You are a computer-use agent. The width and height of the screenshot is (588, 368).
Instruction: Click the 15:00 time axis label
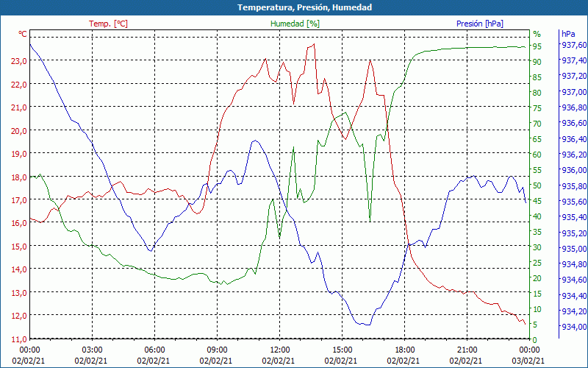click(x=342, y=350)
